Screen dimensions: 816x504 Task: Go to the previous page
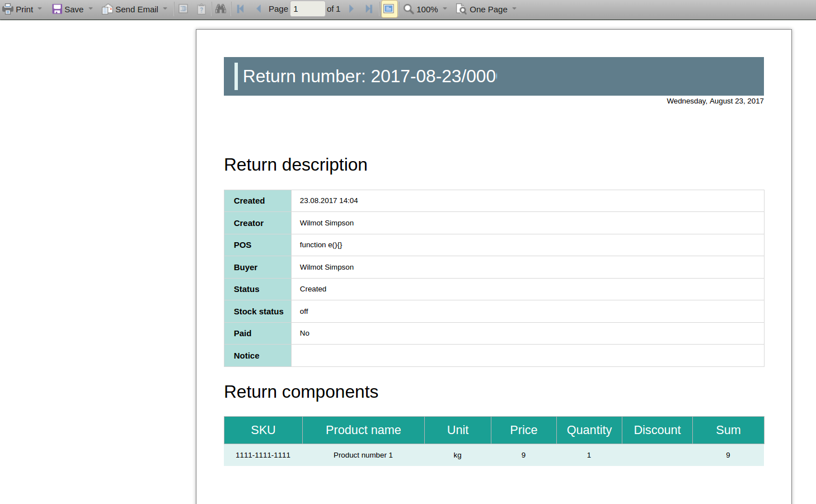pos(259,9)
